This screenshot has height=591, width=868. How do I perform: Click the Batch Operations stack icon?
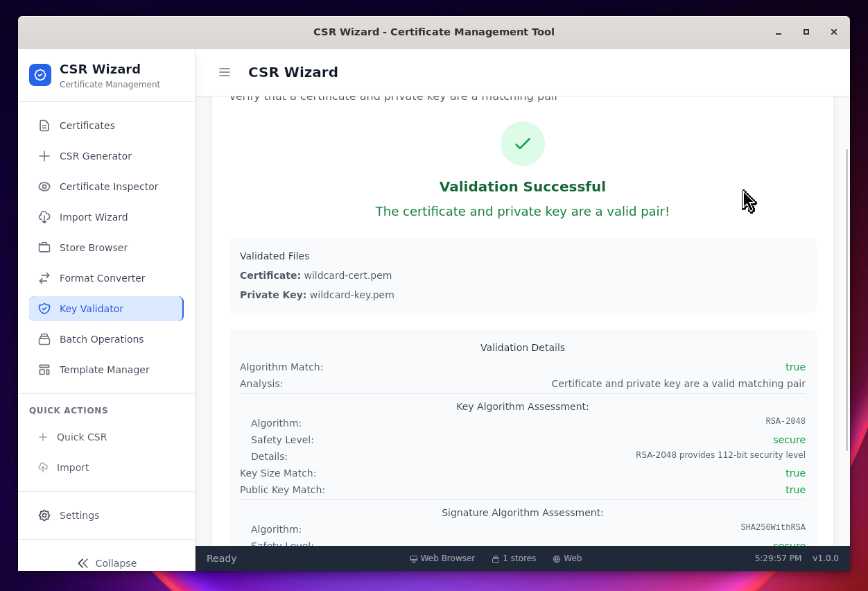coord(44,339)
